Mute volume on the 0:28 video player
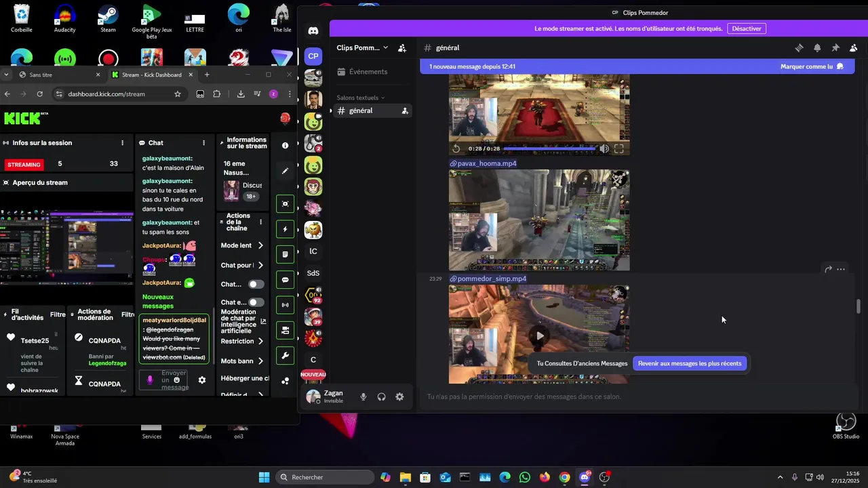Viewport: 868px width, 488px height. point(604,148)
